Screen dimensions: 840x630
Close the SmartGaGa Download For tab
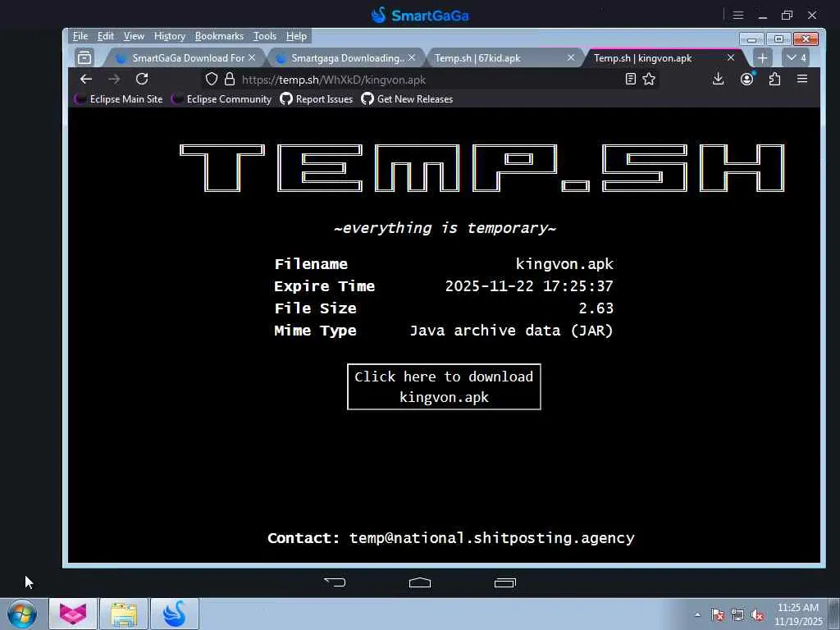click(252, 57)
